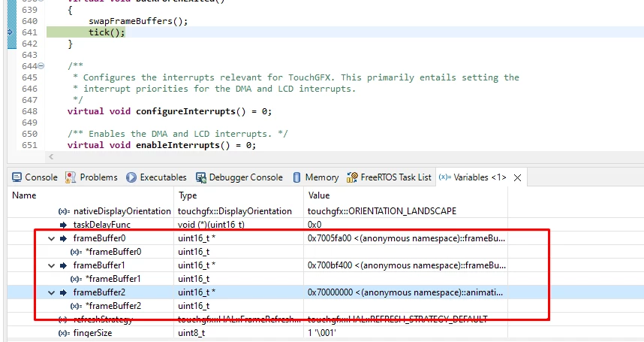Viewport: 644px width, 342px height.
Task: Click the fingerSize variable icon
Action: (x=64, y=334)
